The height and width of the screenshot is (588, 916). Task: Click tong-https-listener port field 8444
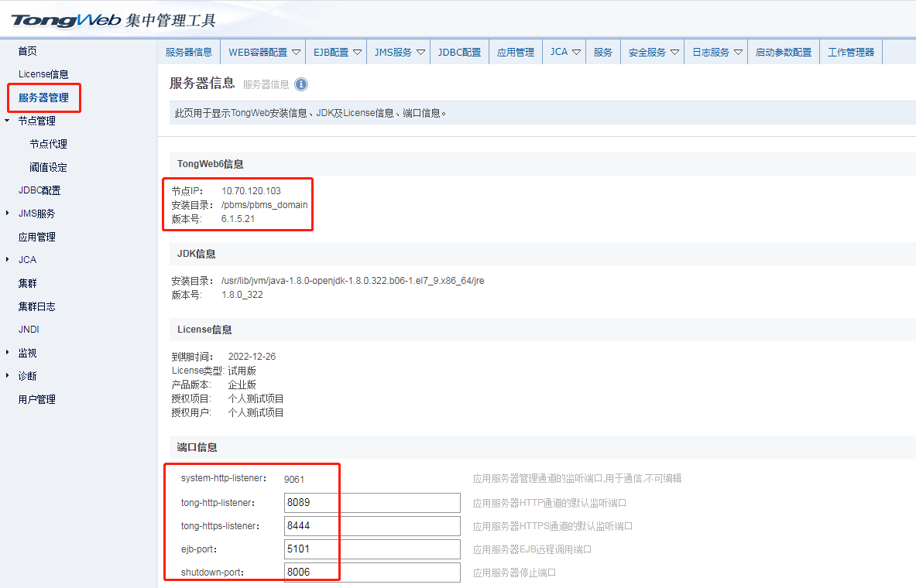point(372,526)
